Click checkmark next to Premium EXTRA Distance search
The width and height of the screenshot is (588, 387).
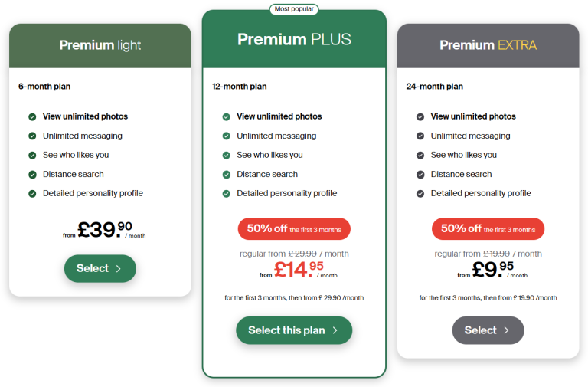point(420,174)
